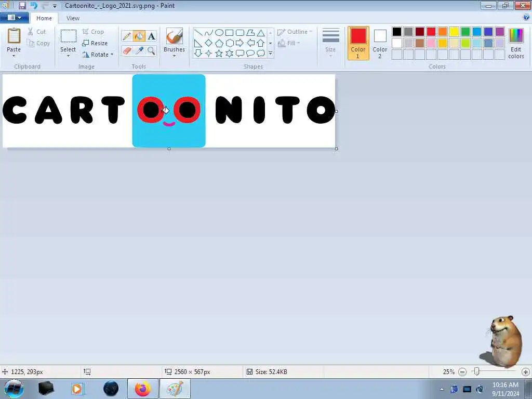Screen dimensions: 532x399
Task: Choose the Rounded rectangle shape
Action: [240, 33]
